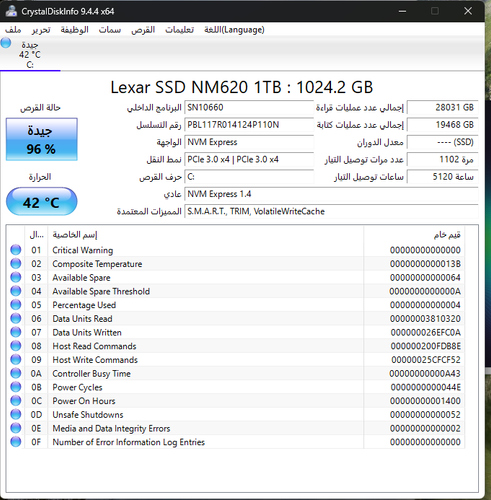Click status orb for Host Read Commands row
The height and width of the screenshot is (500, 491).
coord(16,346)
